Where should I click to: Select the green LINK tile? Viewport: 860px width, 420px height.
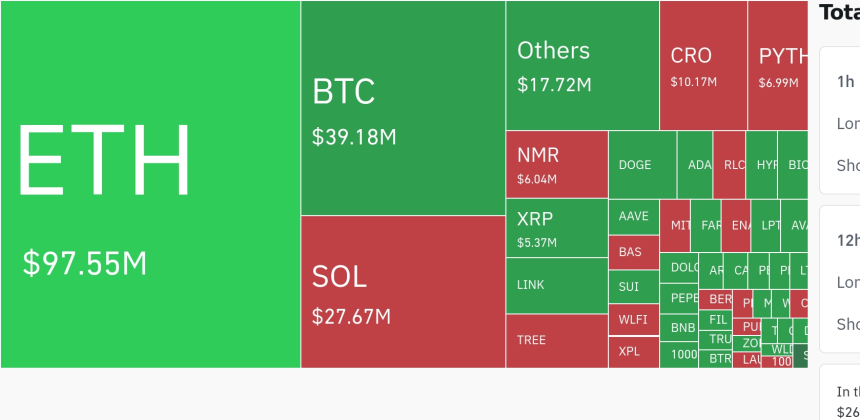[556, 285]
